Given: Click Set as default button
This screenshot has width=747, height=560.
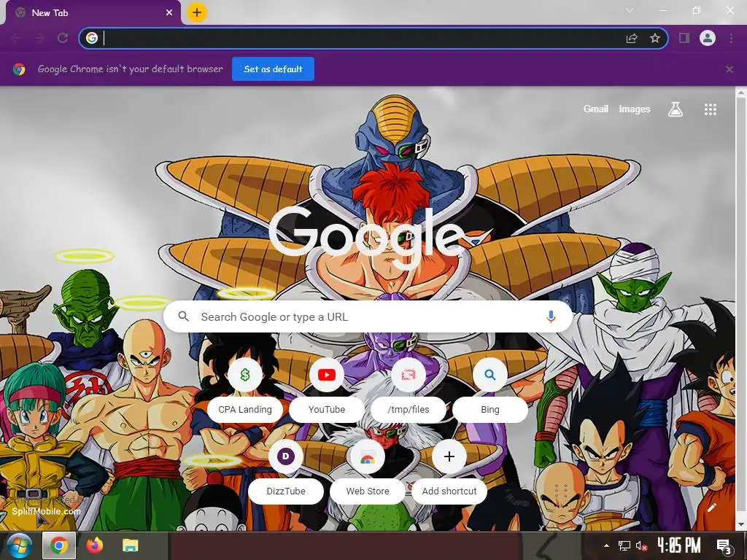Looking at the screenshot, I should click(273, 69).
